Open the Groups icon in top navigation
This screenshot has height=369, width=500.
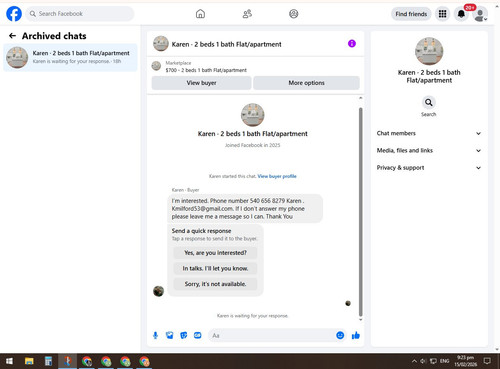tap(294, 14)
